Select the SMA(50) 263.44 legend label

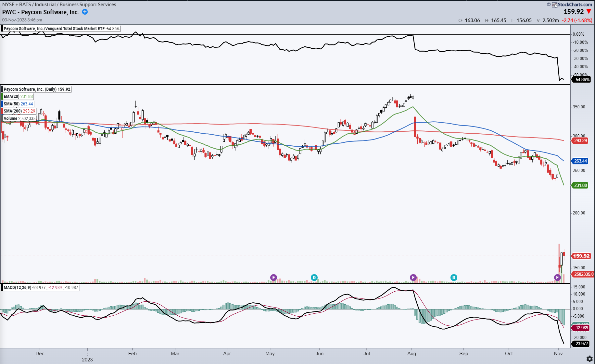click(18, 104)
